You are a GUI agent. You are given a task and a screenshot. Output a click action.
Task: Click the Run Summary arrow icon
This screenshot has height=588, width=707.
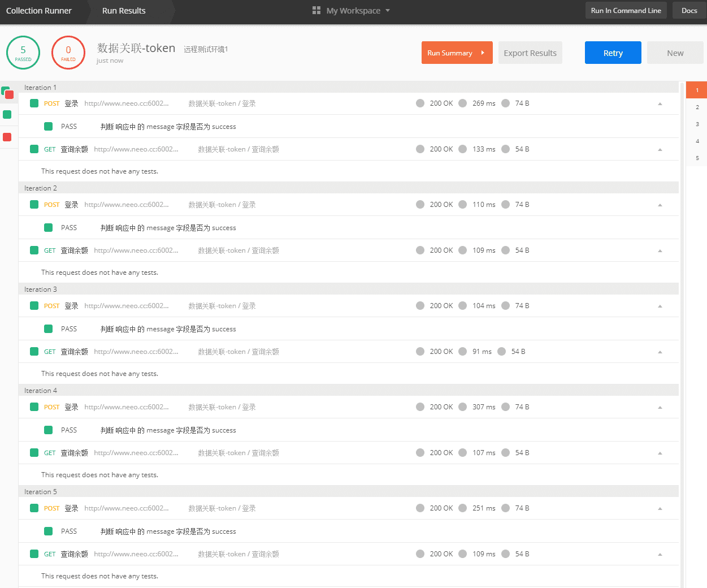[x=483, y=53]
